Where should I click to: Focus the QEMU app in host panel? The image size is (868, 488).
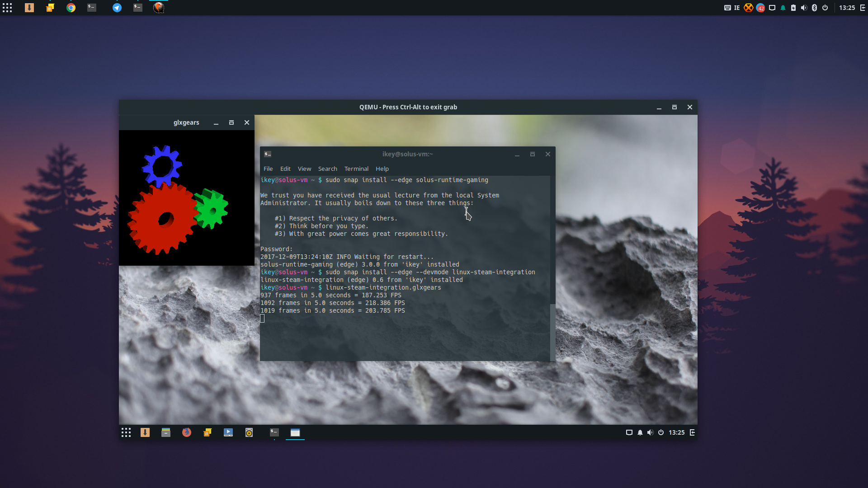coord(159,8)
